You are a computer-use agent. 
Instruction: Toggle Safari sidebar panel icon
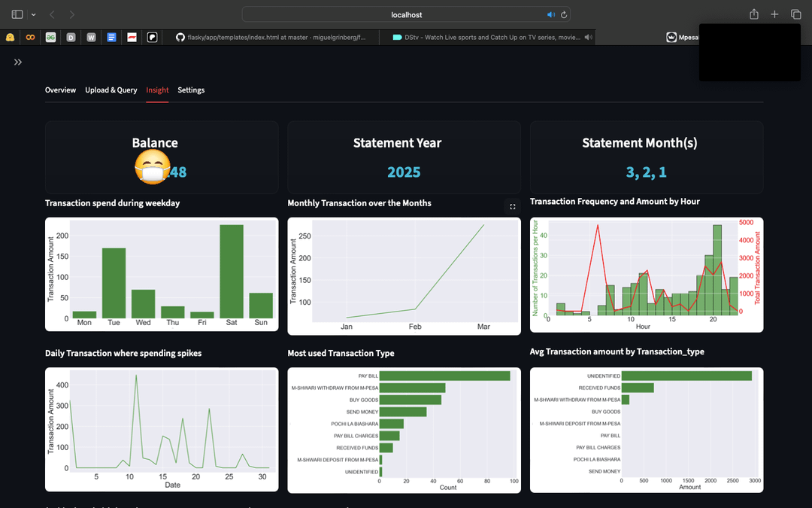click(17, 14)
